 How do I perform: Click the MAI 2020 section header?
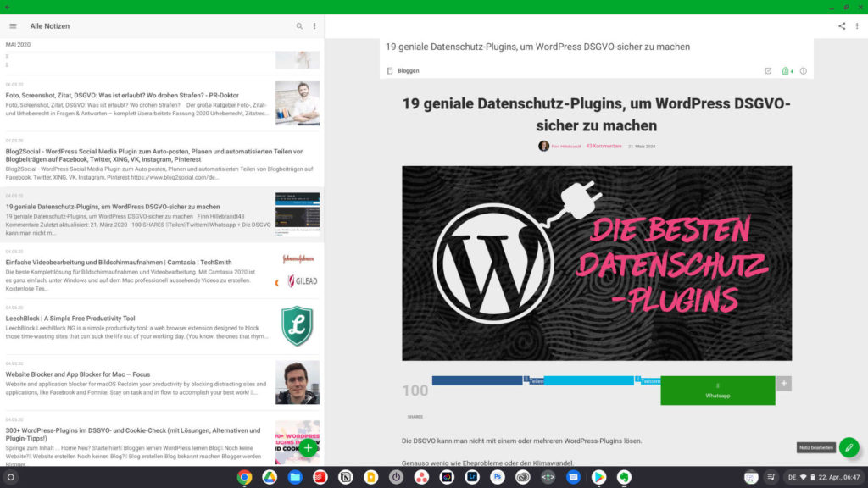point(19,45)
